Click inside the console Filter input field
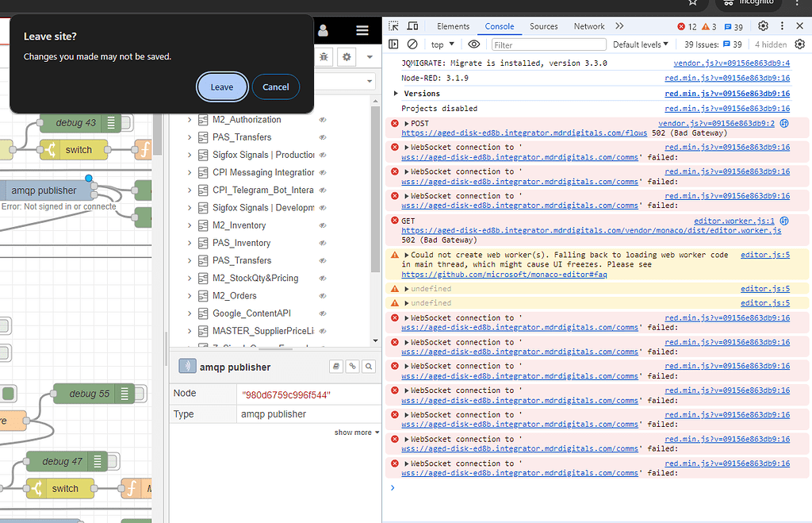The image size is (812, 523). (547, 44)
